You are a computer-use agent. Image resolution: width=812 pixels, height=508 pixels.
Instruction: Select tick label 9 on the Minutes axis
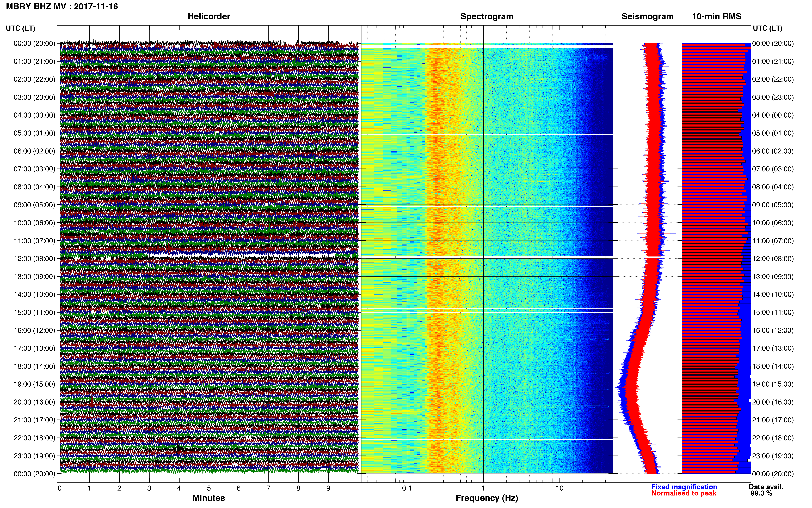coord(328,488)
